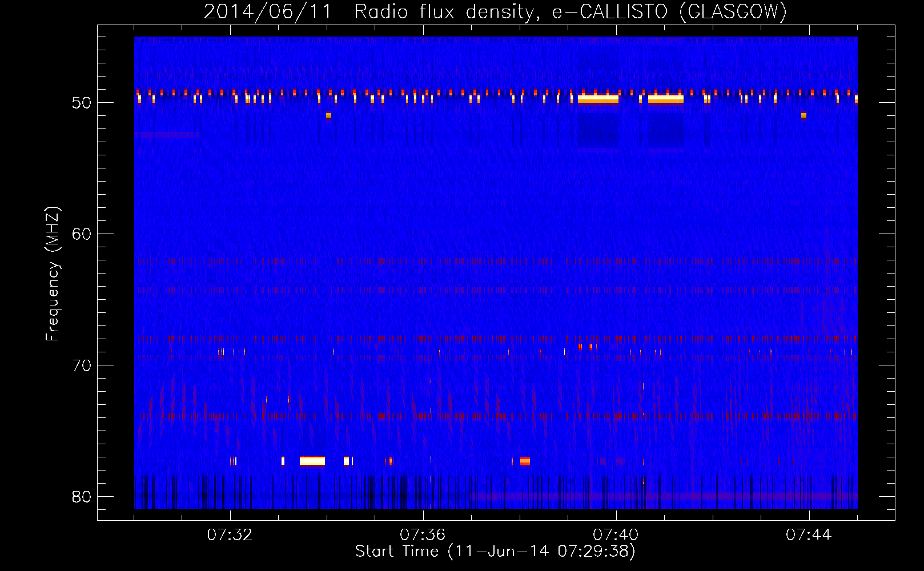Click the 07:32 time tick label
This screenshot has width=924, height=571.
tap(230, 535)
